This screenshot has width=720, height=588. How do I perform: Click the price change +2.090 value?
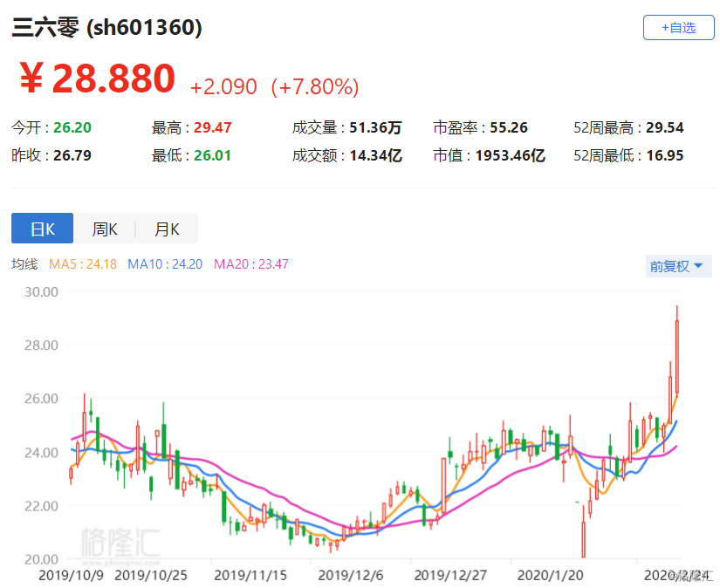point(223,86)
